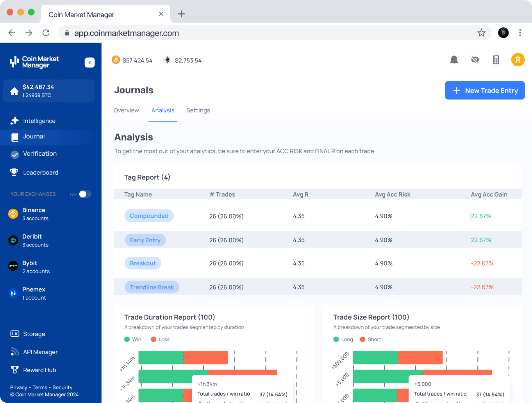Switch to the Analysis tab

click(x=163, y=110)
